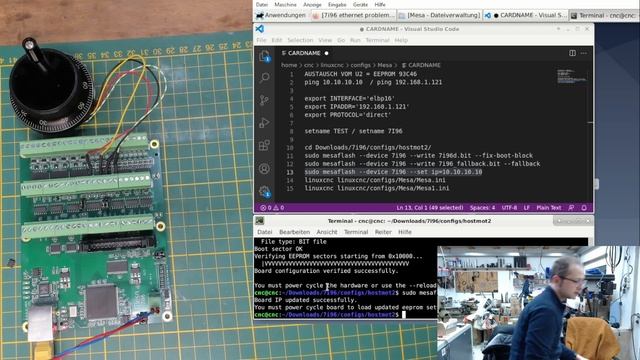Open File menu in VS Code
The image size is (640, 360).
[x=261, y=40]
